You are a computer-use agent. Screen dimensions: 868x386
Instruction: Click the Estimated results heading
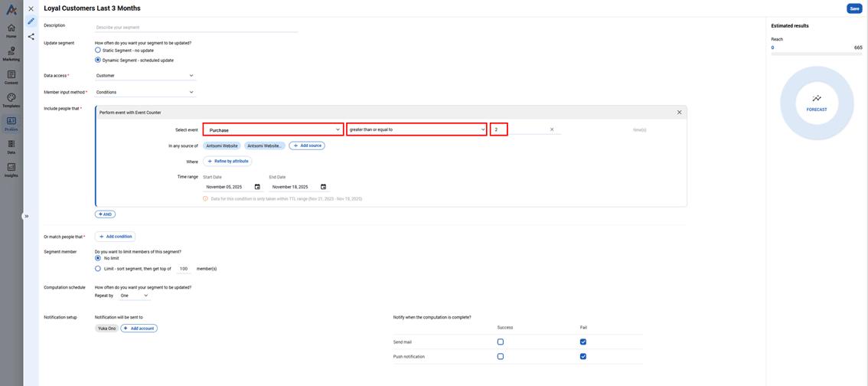(x=790, y=25)
